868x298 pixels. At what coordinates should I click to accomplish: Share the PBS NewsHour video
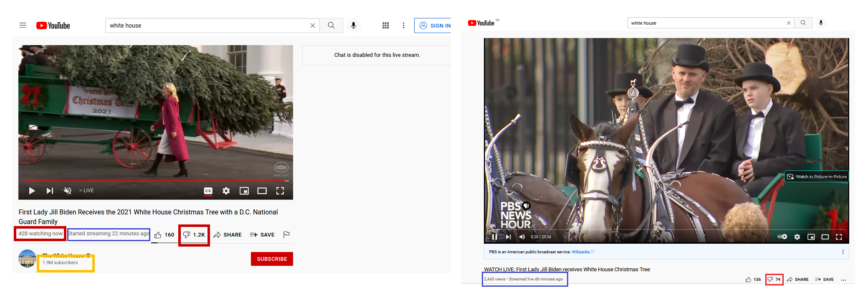(797, 280)
